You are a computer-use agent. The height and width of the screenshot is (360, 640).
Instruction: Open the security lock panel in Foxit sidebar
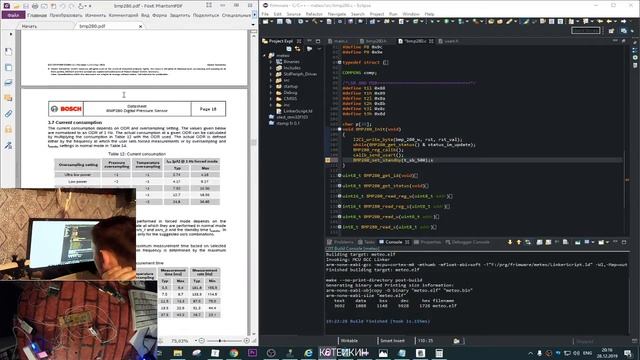pos(8,129)
